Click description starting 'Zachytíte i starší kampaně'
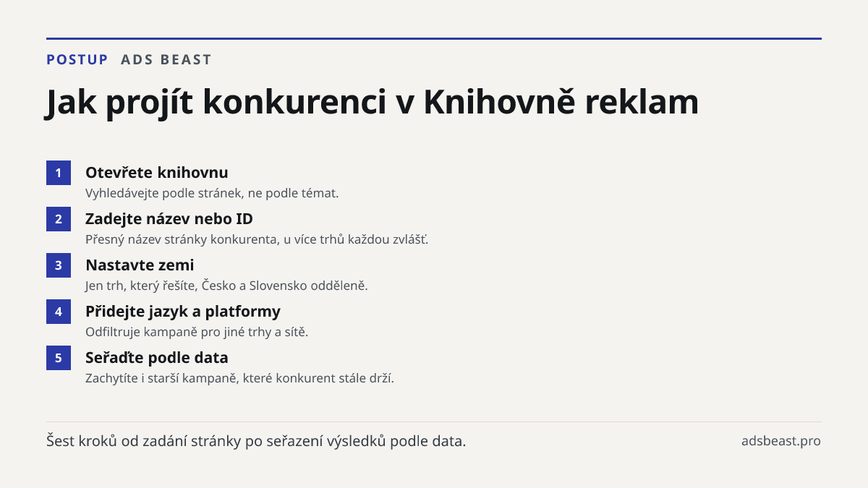 pyautogui.click(x=239, y=378)
